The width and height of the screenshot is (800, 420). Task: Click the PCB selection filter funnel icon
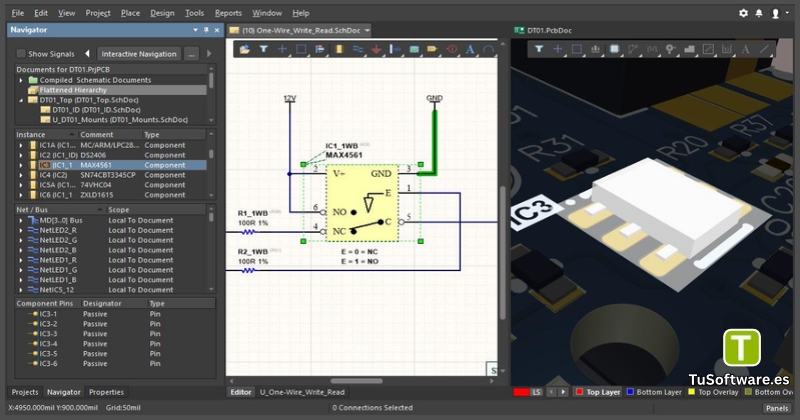click(539, 49)
